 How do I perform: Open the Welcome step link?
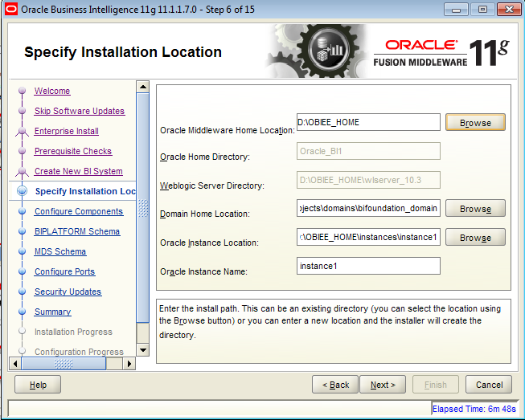pos(52,91)
